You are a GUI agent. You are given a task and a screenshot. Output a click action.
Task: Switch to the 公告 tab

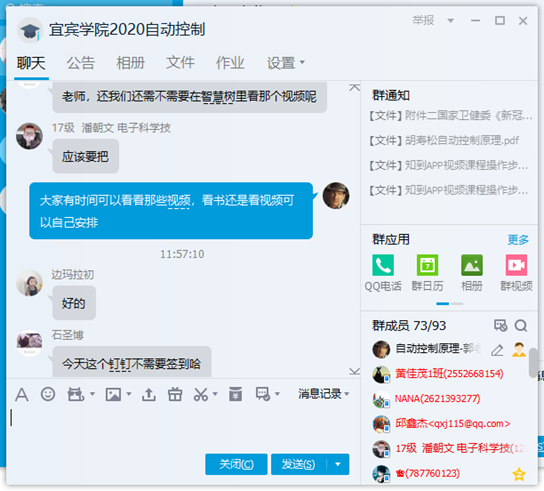[80, 63]
